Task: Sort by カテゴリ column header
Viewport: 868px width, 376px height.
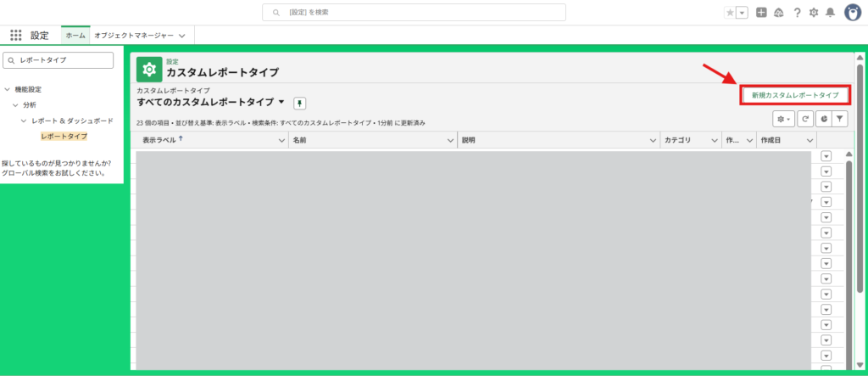Action: (x=677, y=141)
